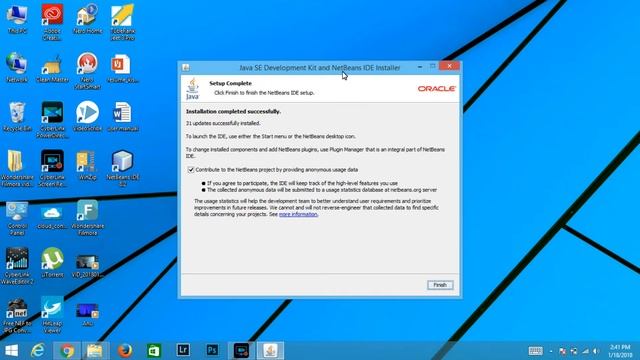Launch CyberLink Screen Recorder shortcut
640x360 pixels.
point(52,169)
